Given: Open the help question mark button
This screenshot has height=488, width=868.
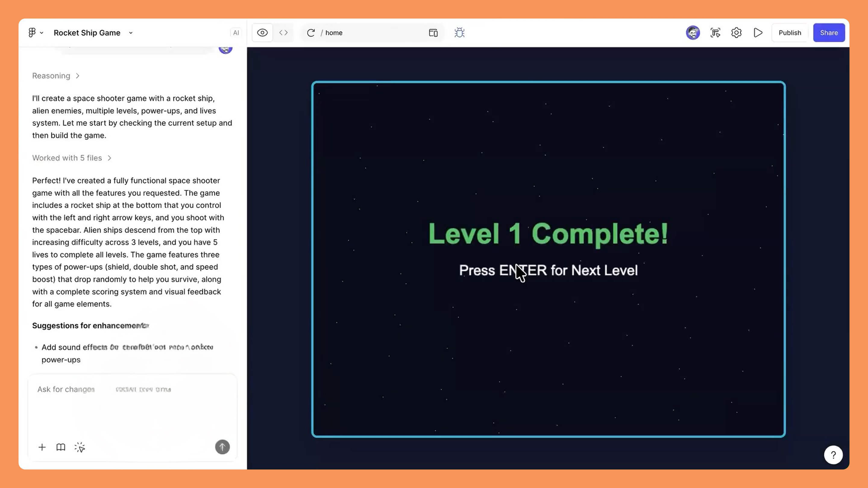Looking at the screenshot, I should [833, 455].
